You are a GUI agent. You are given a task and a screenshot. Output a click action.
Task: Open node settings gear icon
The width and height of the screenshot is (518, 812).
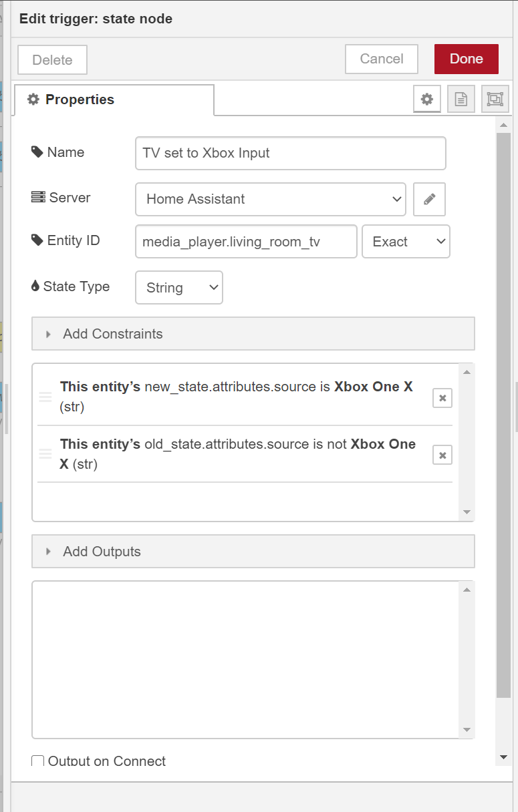[426, 99]
